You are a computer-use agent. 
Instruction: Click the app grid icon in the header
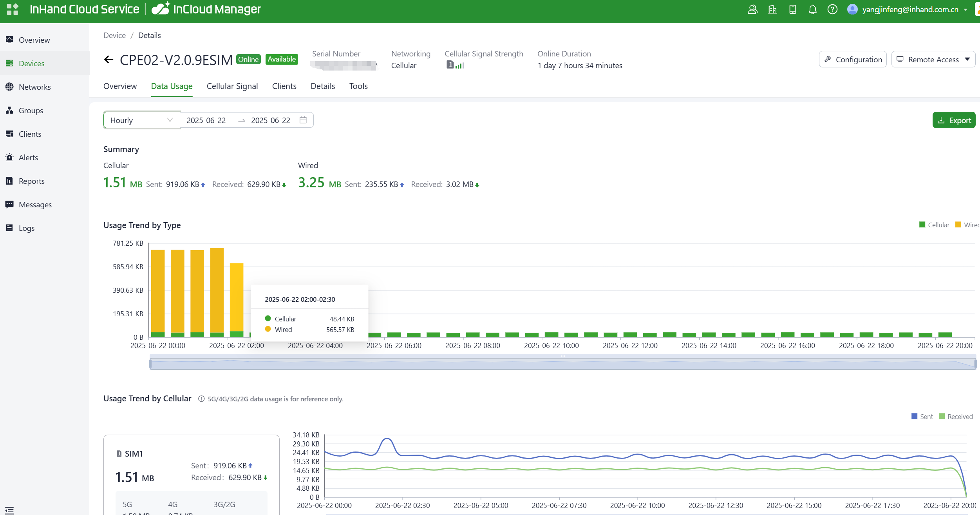pos(13,9)
